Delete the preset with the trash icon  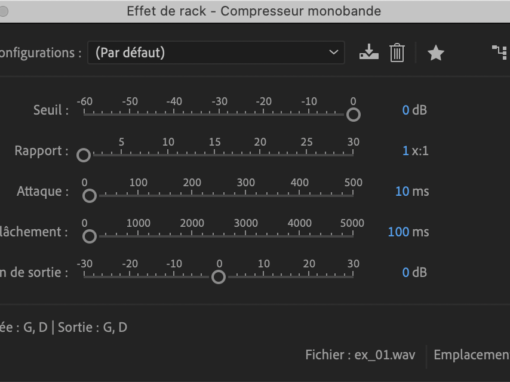pos(397,53)
